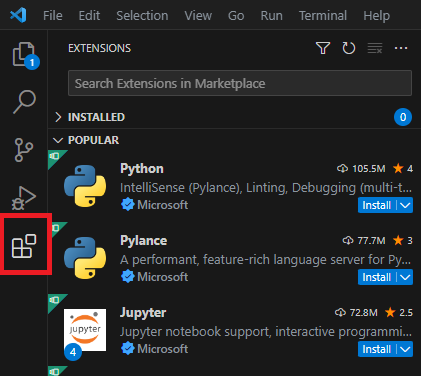Install the Jupyter extension
The height and width of the screenshot is (376, 421).
click(x=377, y=349)
